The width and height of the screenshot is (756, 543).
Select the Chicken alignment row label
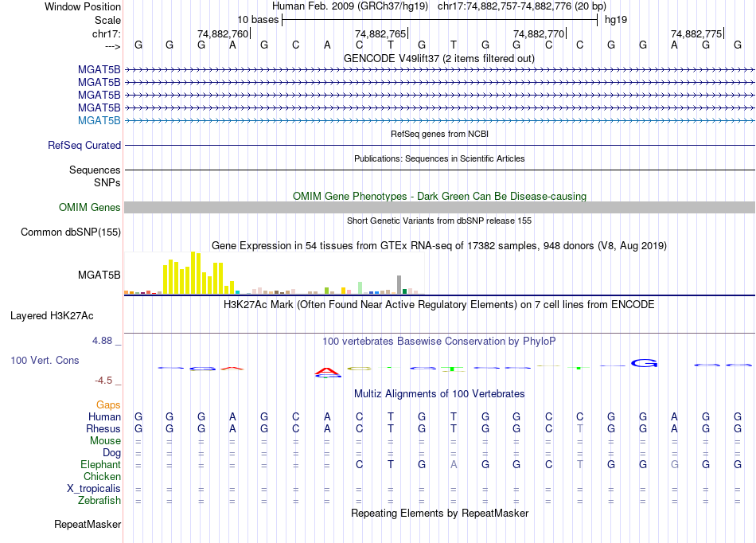click(x=102, y=476)
